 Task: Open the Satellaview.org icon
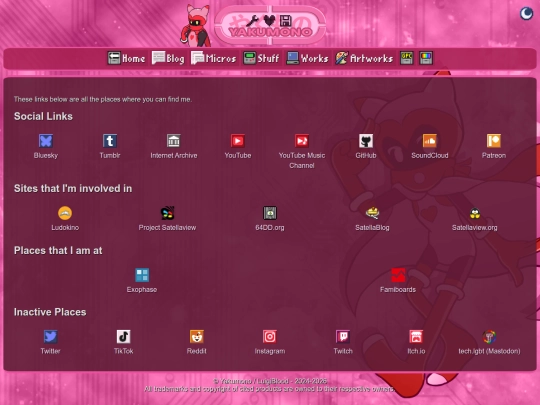475,213
